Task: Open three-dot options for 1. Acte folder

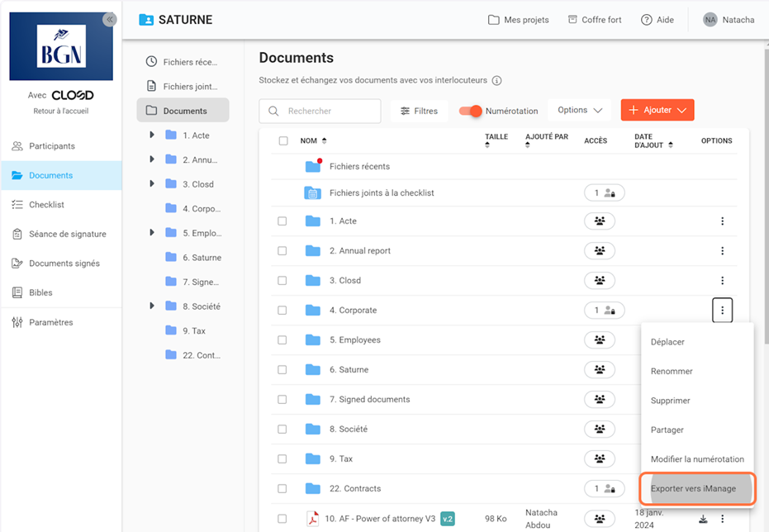Action: [x=722, y=221]
